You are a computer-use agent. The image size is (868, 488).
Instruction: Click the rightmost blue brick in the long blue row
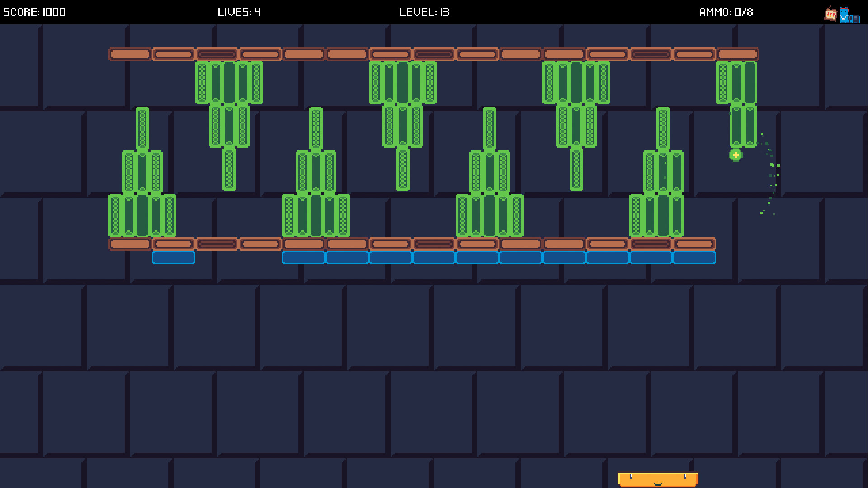(695, 257)
